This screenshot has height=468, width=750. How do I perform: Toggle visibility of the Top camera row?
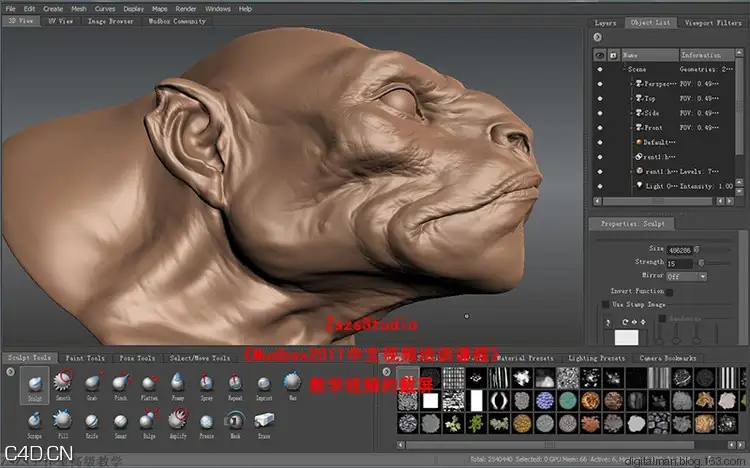(600, 99)
